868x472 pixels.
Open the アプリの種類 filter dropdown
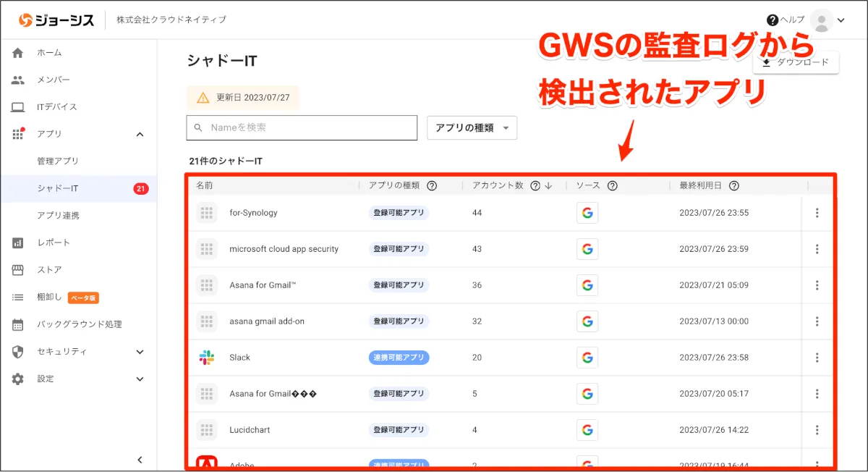click(x=472, y=127)
